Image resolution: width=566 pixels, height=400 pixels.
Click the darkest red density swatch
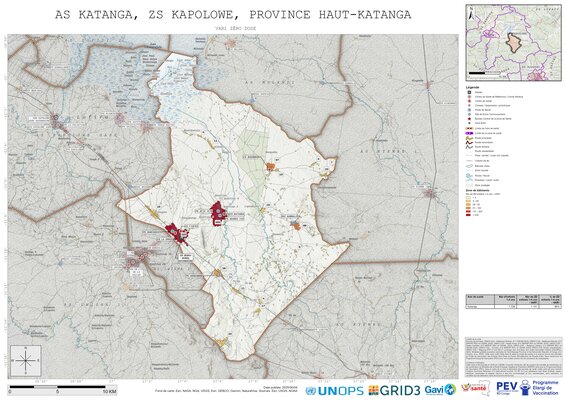tap(469, 214)
